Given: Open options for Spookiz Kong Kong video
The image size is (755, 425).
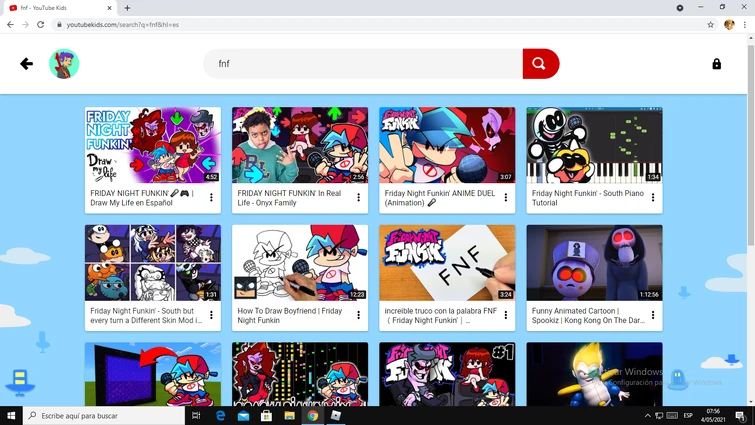Looking at the screenshot, I should pos(653,315).
